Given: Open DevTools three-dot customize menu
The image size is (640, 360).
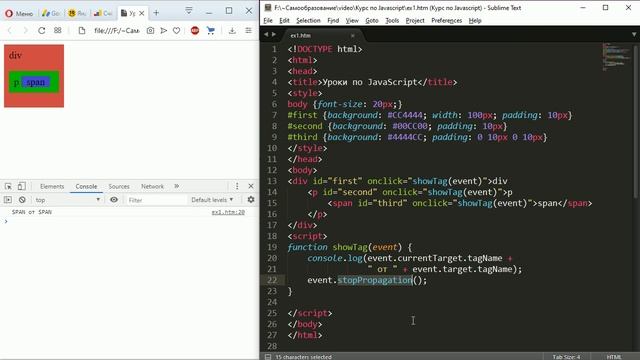Looking at the screenshot, I should [237, 186].
